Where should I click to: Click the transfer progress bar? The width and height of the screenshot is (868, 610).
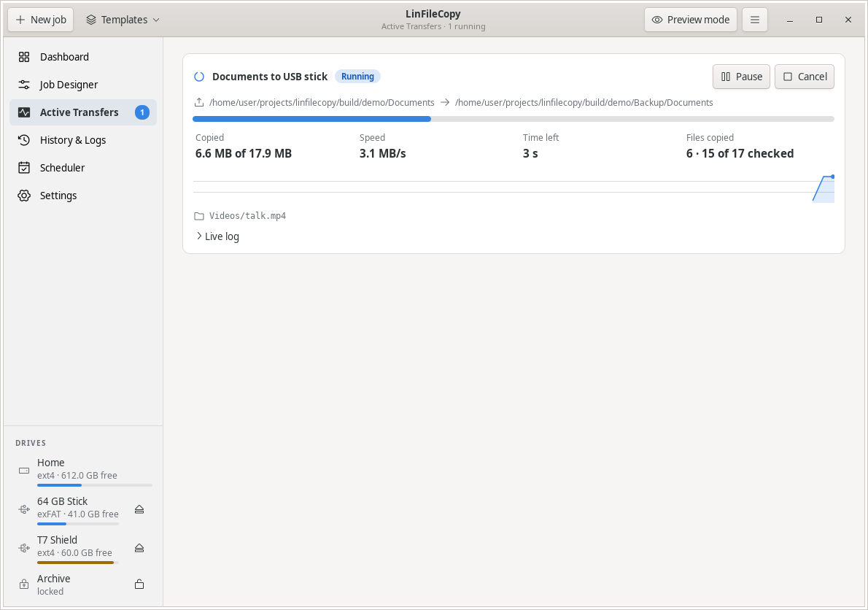point(514,119)
